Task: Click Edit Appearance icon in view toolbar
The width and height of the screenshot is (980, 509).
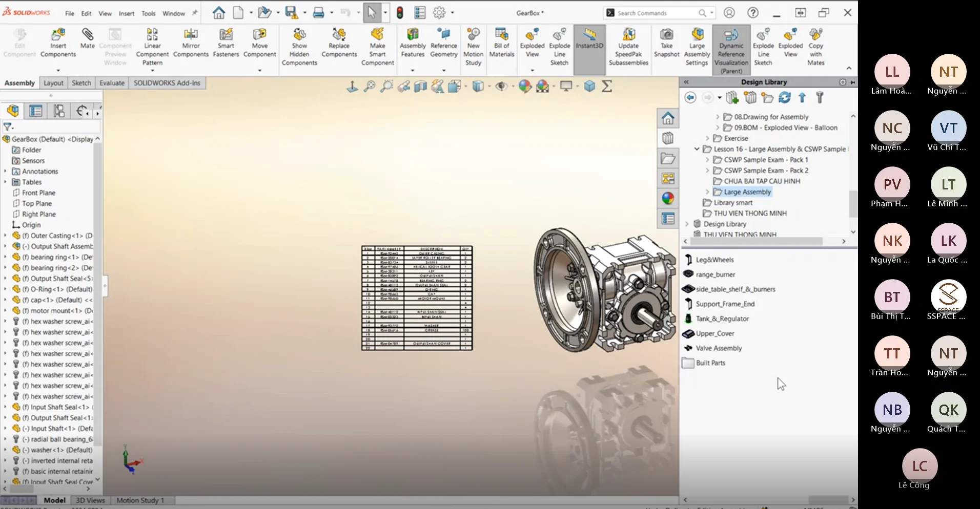Action: click(x=525, y=87)
